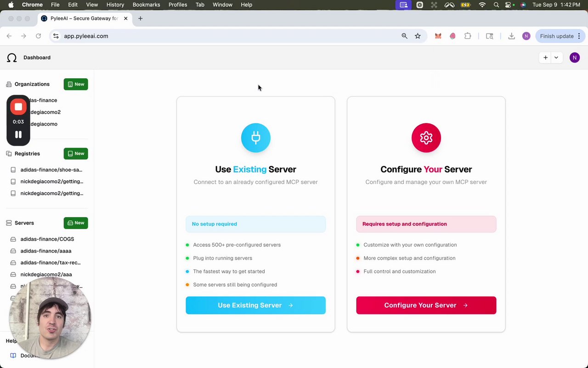Screen dimensions: 588x368
Task: Click Configure Your Server button
Action: tap(426, 305)
